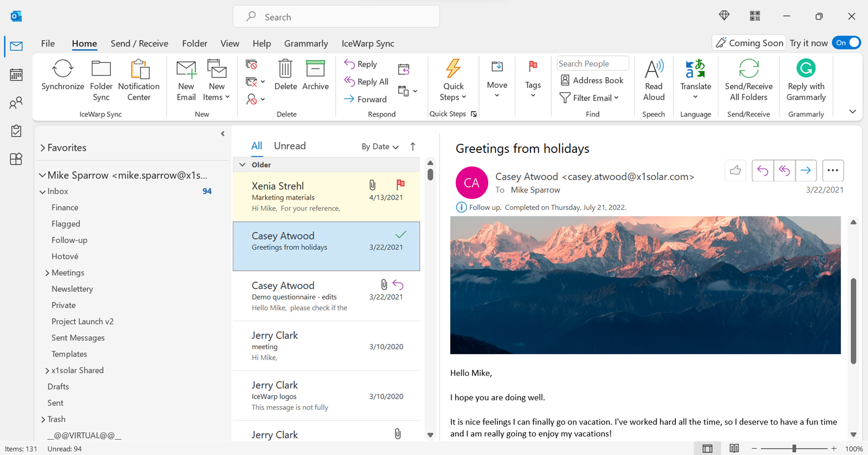
Task: Click the Synchronize icon in the ribbon
Action: coord(62,69)
